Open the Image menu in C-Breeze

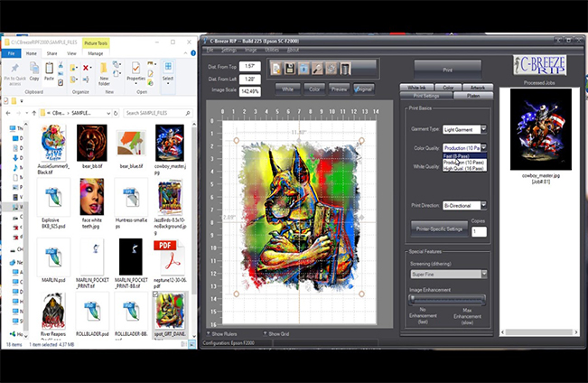[x=250, y=51]
